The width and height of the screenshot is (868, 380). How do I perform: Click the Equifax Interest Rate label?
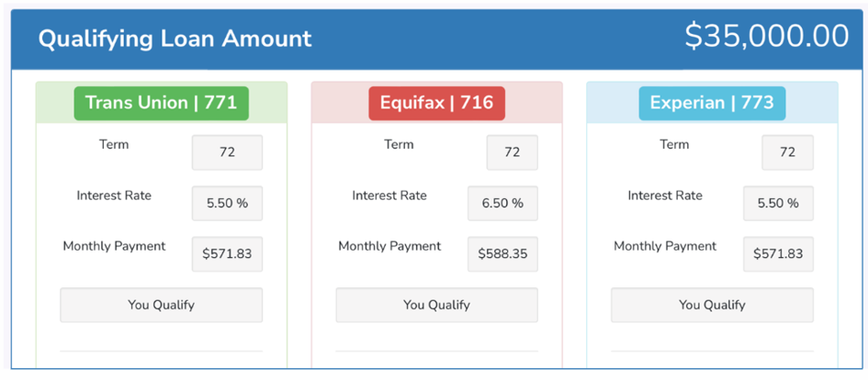click(x=389, y=196)
